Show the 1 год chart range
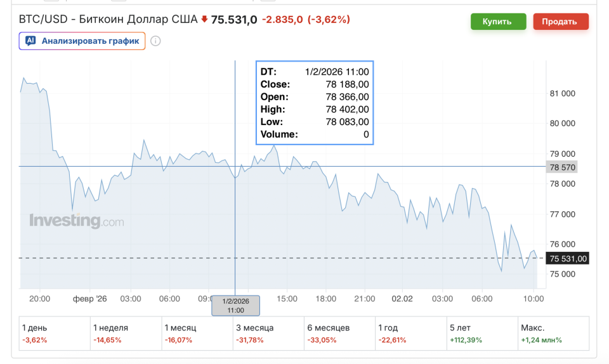609x364 pixels. click(x=411, y=334)
